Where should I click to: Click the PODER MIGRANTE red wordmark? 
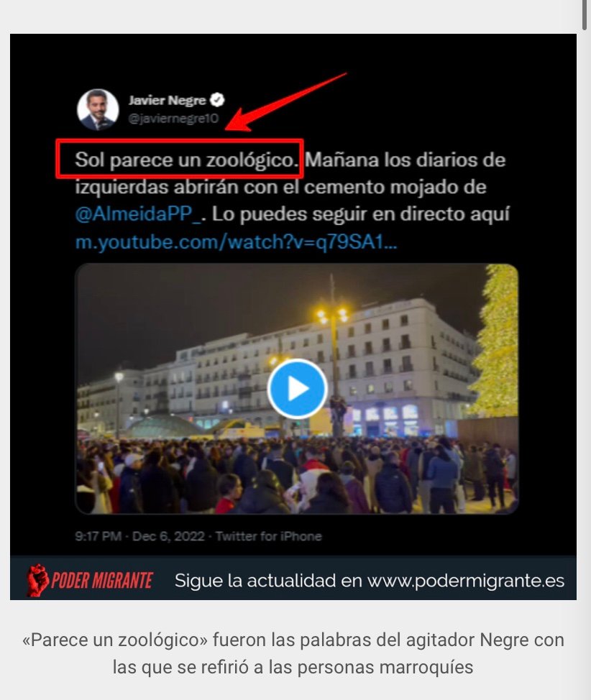tap(102, 581)
